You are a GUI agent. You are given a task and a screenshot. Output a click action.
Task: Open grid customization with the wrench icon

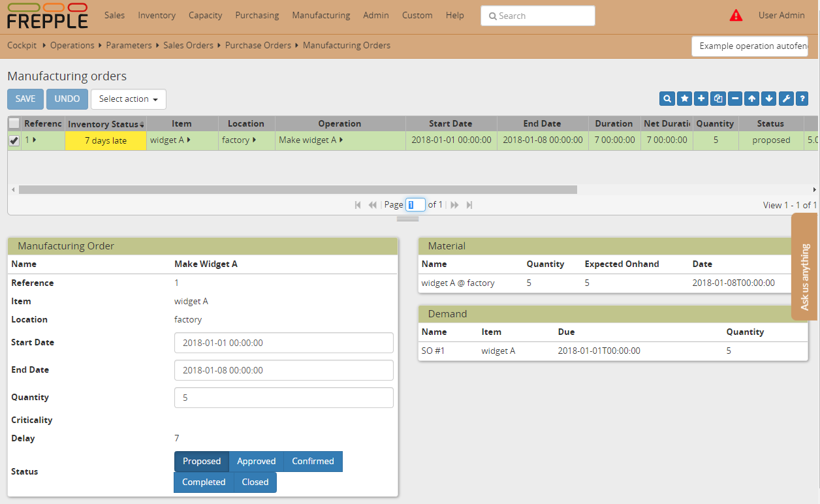coord(786,99)
